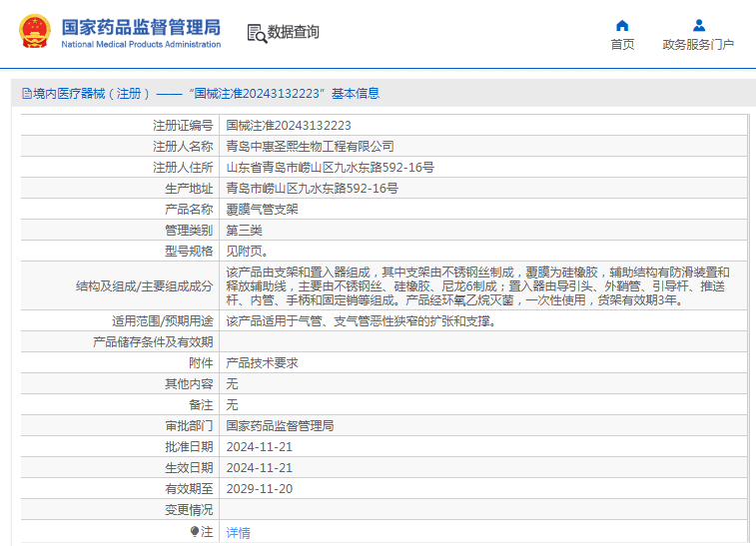Image resolution: width=756 pixels, height=546 pixels.
Task: Click the 境内医疗器械（注册）breadcrumb text
Action: pyautogui.click(x=92, y=94)
